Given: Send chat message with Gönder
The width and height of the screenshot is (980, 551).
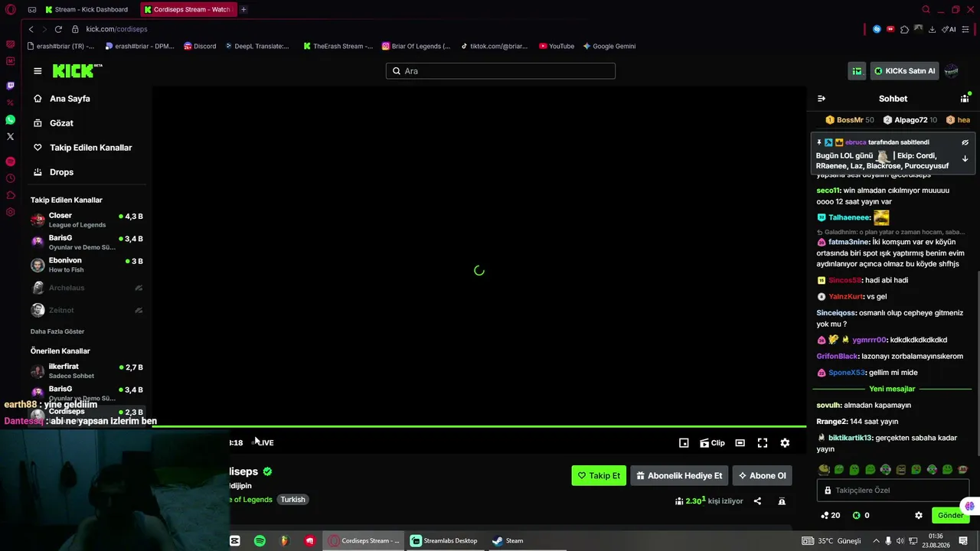Looking at the screenshot, I should [950, 516].
